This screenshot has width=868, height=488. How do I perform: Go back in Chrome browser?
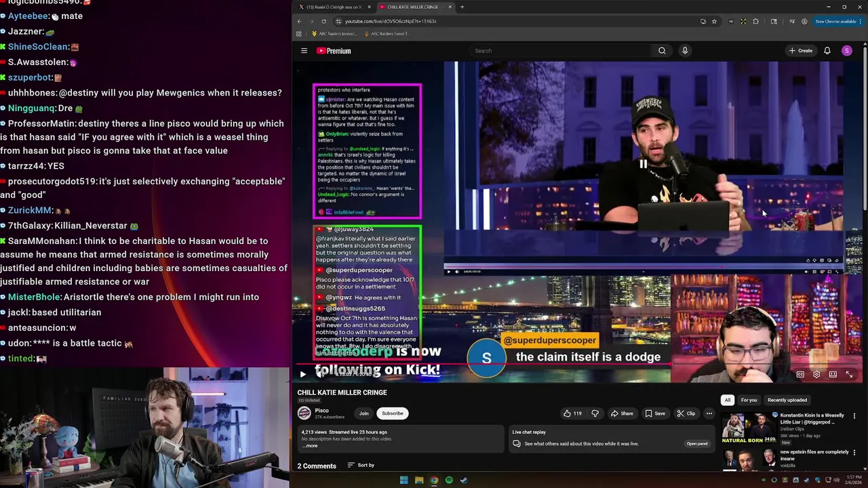(299, 21)
